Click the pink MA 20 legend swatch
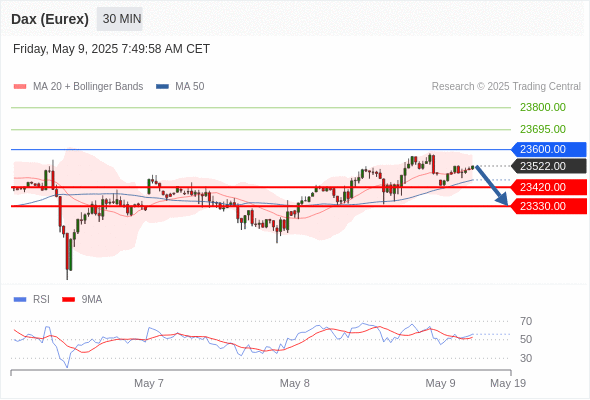 point(20,87)
